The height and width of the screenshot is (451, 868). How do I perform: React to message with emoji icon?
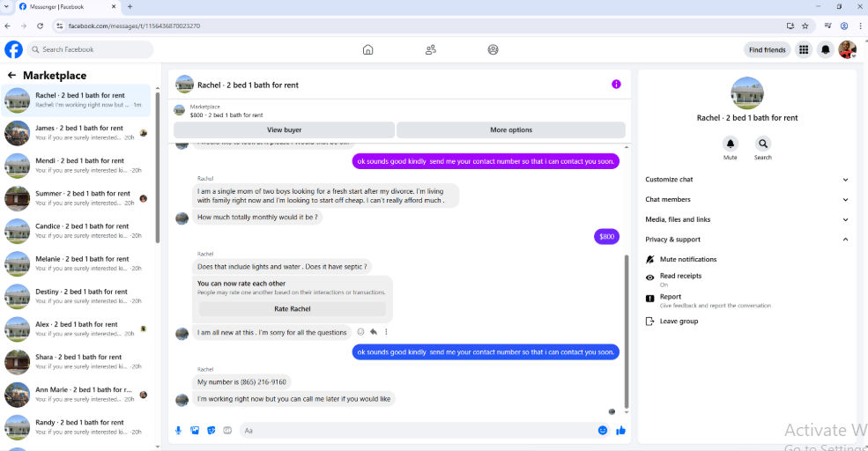(x=361, y=332)
